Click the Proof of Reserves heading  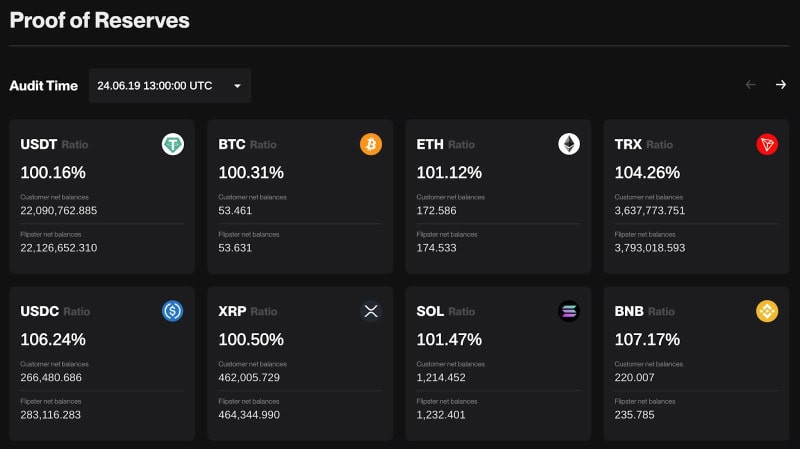pyautogui.click(x=99, y=20)
